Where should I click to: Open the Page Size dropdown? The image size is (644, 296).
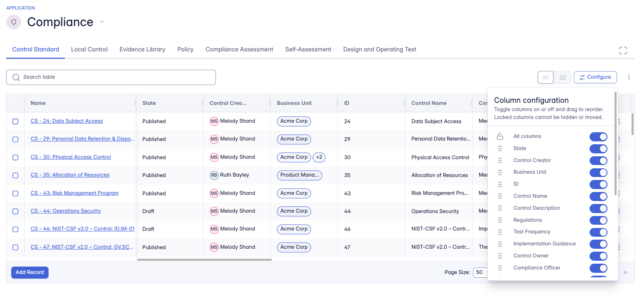[x=481, y=272]
